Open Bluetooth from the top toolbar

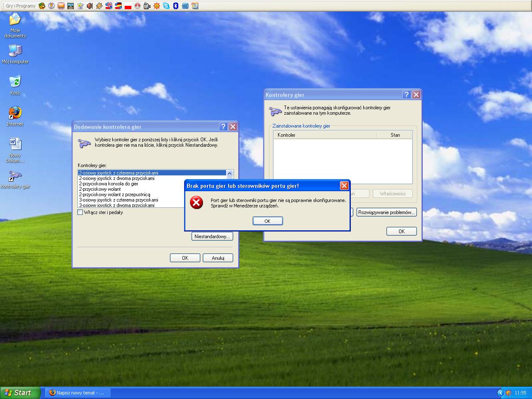(176, 6)
